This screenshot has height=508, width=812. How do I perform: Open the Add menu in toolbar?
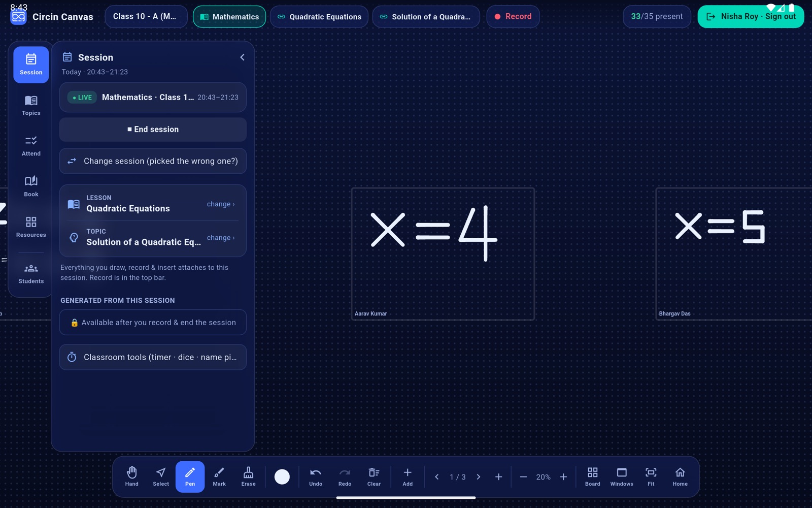click(408, 477)
